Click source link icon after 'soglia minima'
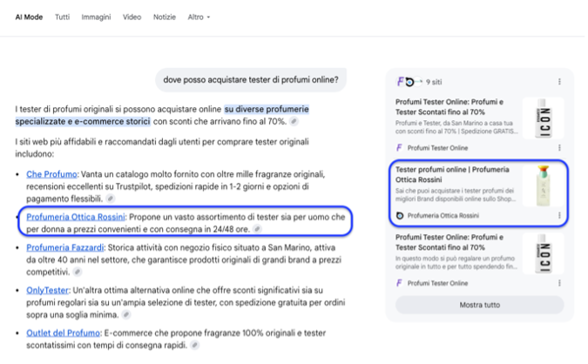Viewport: 588px width, 364px height. [126, 315]
